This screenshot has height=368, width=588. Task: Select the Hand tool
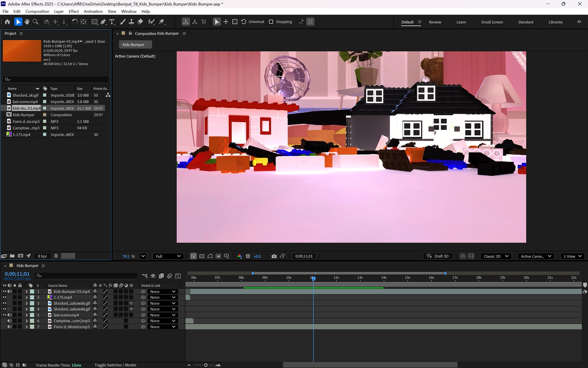(x=27, y=22)
